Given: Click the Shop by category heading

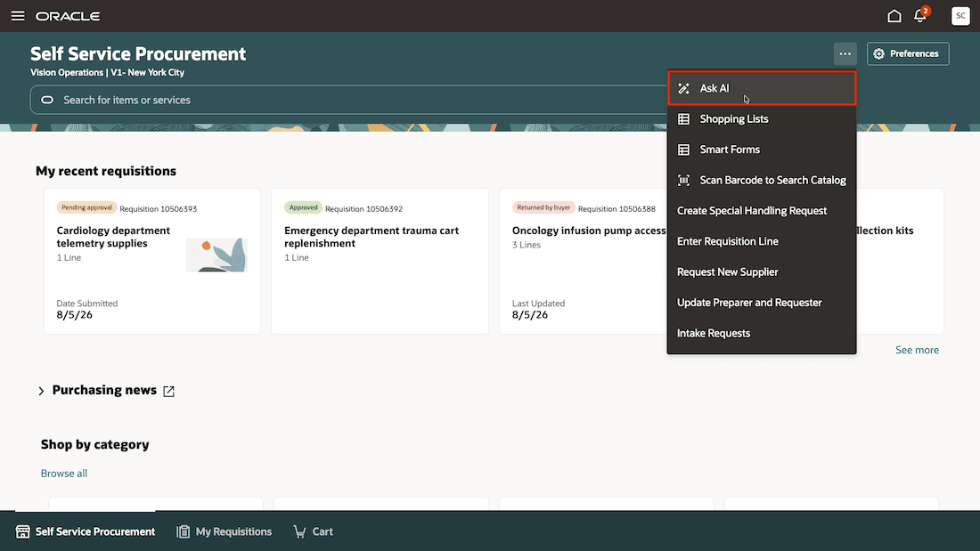Looking at the screenshot, I should 95,444.
